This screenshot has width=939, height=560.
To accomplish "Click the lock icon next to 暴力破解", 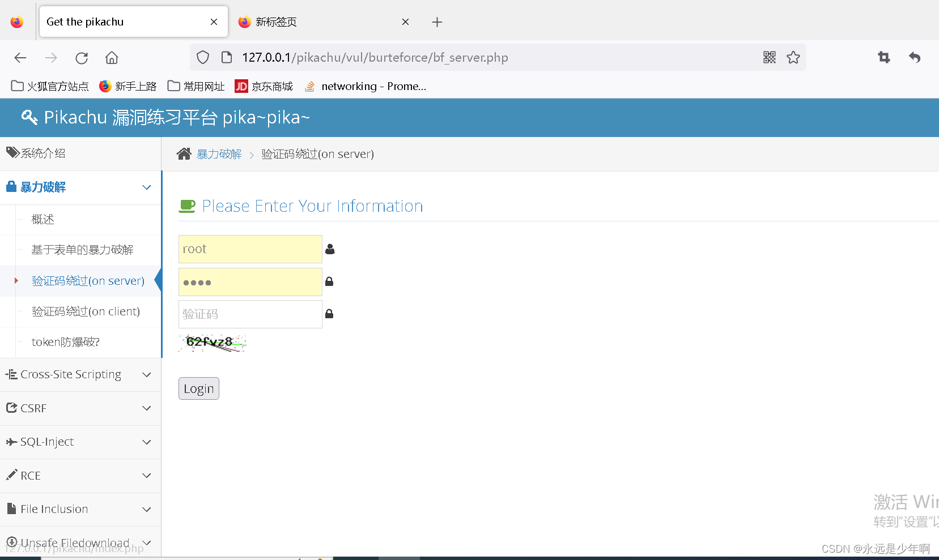I will coord(11,186).
